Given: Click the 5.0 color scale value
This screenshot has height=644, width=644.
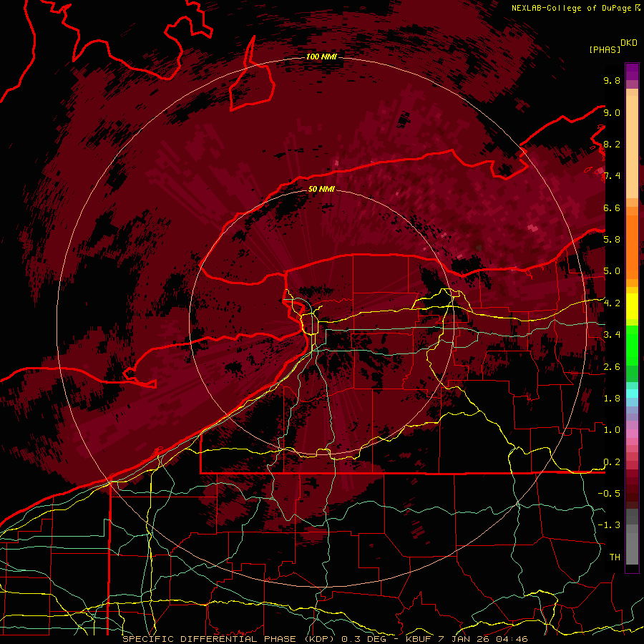Looking at the screenshot, I should 612,271.
